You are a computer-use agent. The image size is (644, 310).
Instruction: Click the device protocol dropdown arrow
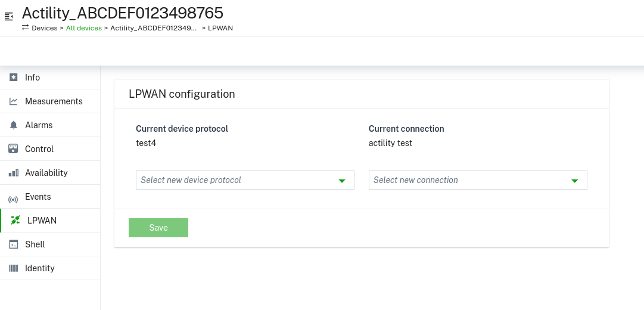pos(342,181)
